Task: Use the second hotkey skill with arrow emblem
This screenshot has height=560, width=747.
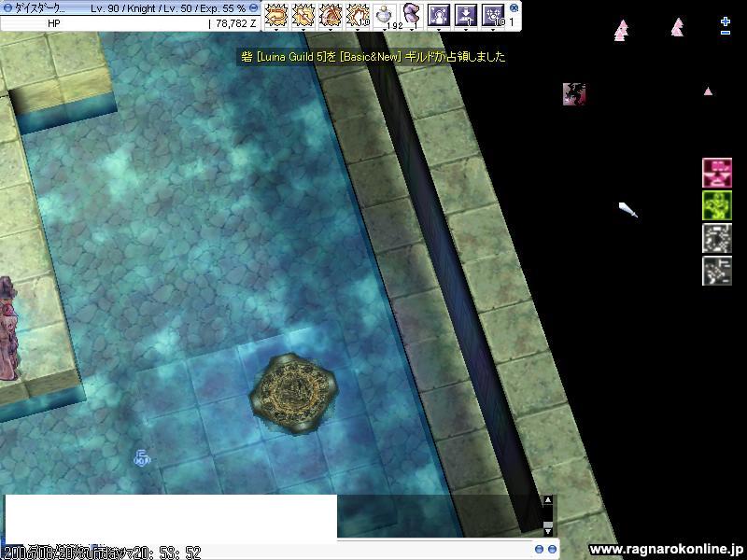Action: point(303,15)
